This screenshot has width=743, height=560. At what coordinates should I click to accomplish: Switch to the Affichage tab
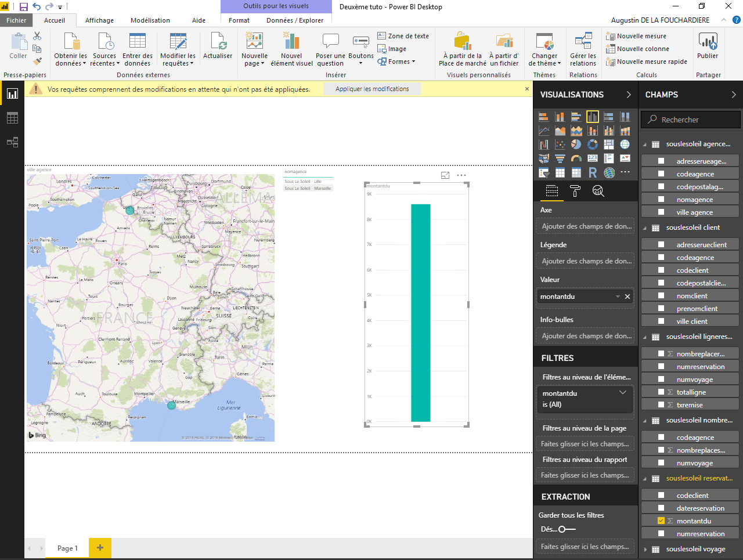tap(99, 20)
